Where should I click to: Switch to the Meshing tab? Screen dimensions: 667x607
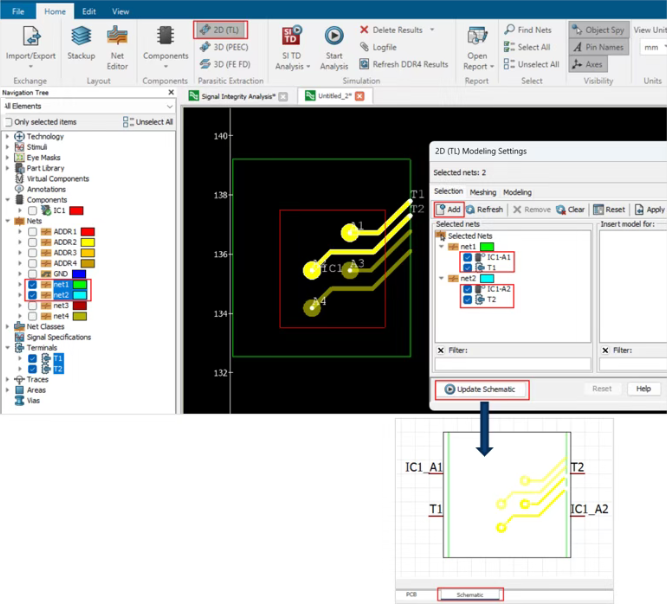tap(483, 192)
